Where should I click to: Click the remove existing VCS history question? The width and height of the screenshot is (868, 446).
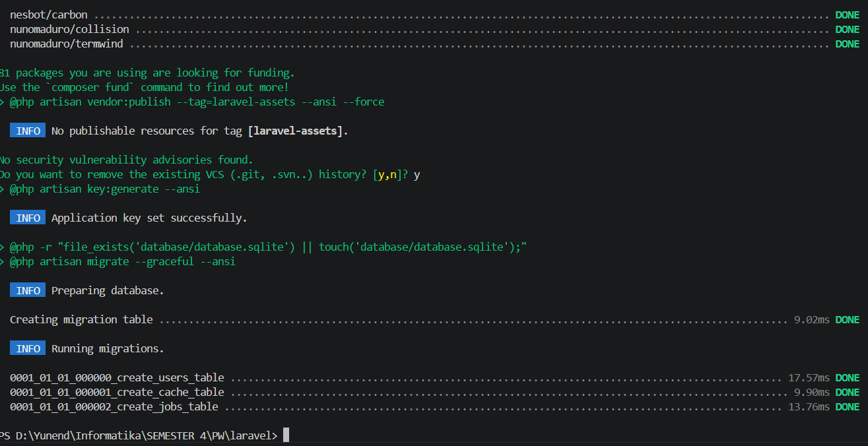pyautogui.click(x=210, y=174)
